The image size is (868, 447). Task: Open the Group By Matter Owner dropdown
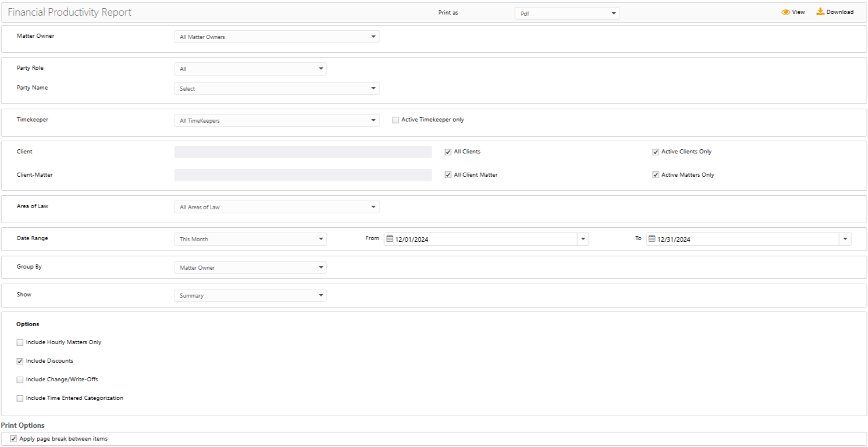pyautogui.click(x=250, y=268)
